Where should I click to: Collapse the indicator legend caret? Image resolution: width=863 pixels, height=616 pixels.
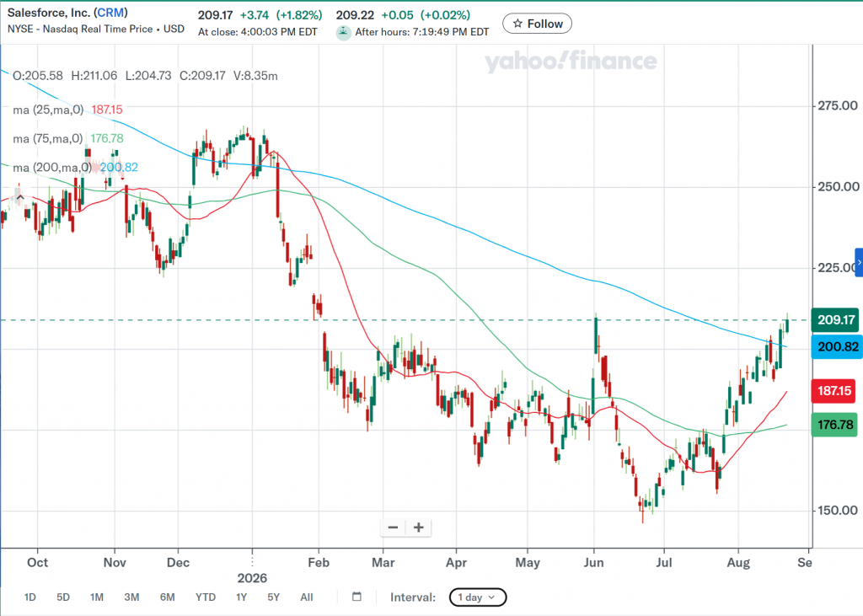coord(20,197)
